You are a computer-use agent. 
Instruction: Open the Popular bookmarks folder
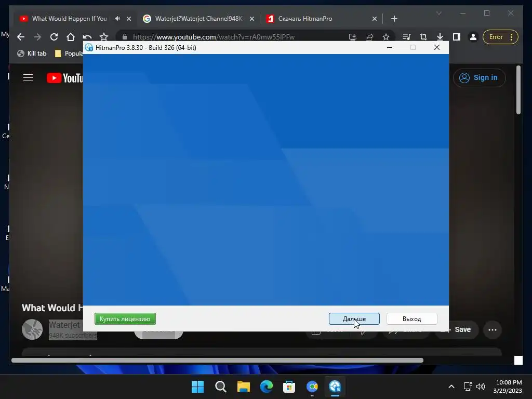click(69, 54)
